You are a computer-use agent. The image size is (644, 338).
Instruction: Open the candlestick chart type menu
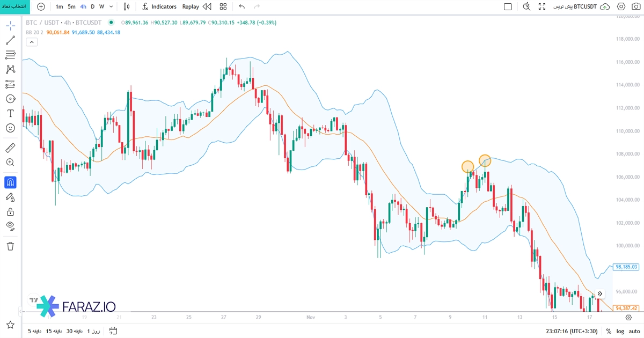click(126, 6)
